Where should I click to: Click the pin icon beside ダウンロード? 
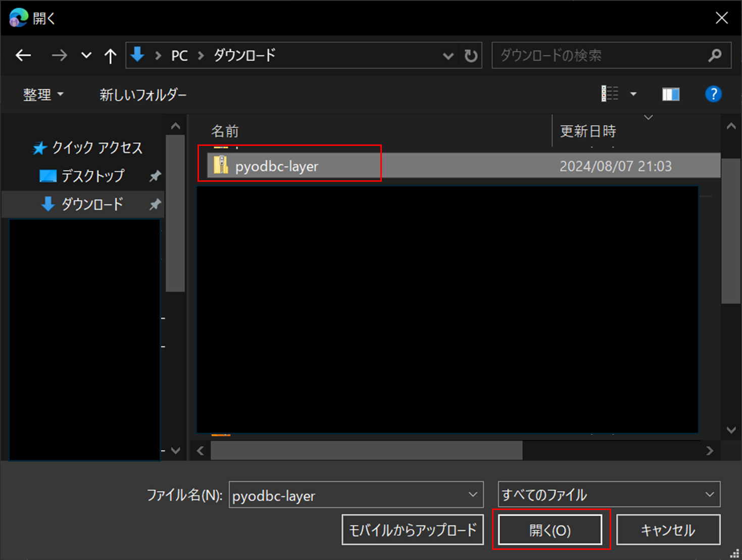[155, 204]
